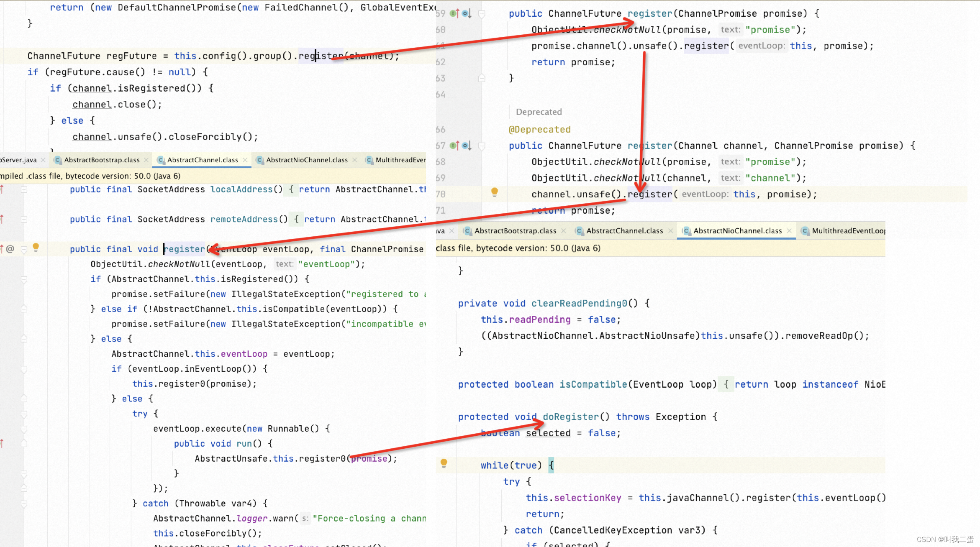Image resolution: width=980 pixels, height=547 pixels.
Task: Click the overridden-method gutter icon on line 59
Action: coord(467,14)
